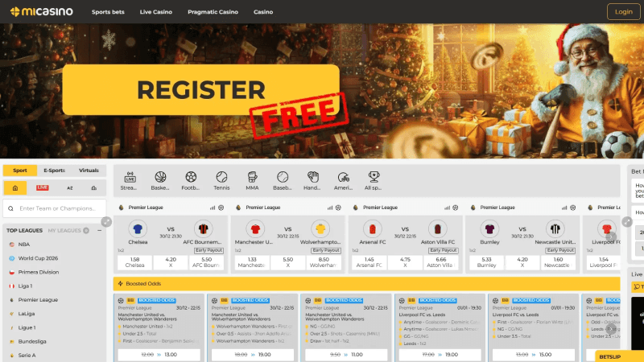Click the Chelsea team shirt icon
644x362 pixels.
pyautogui.click(x=138, y=229)
